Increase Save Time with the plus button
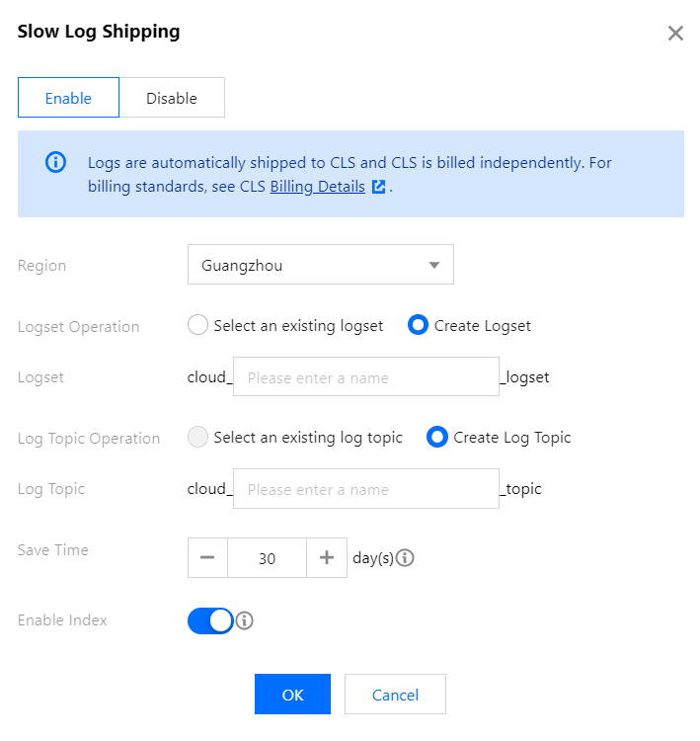The height and width of the screenshot is (741, 700). point(327,557)
